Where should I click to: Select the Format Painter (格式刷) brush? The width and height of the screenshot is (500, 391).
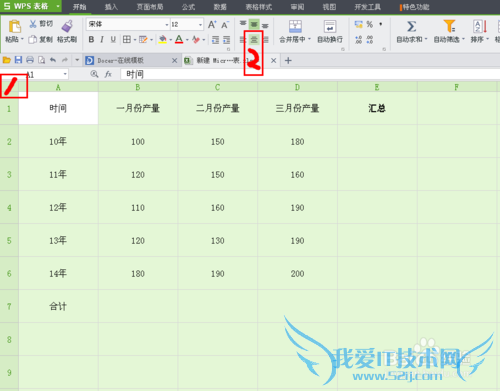(x=67, y=26)
